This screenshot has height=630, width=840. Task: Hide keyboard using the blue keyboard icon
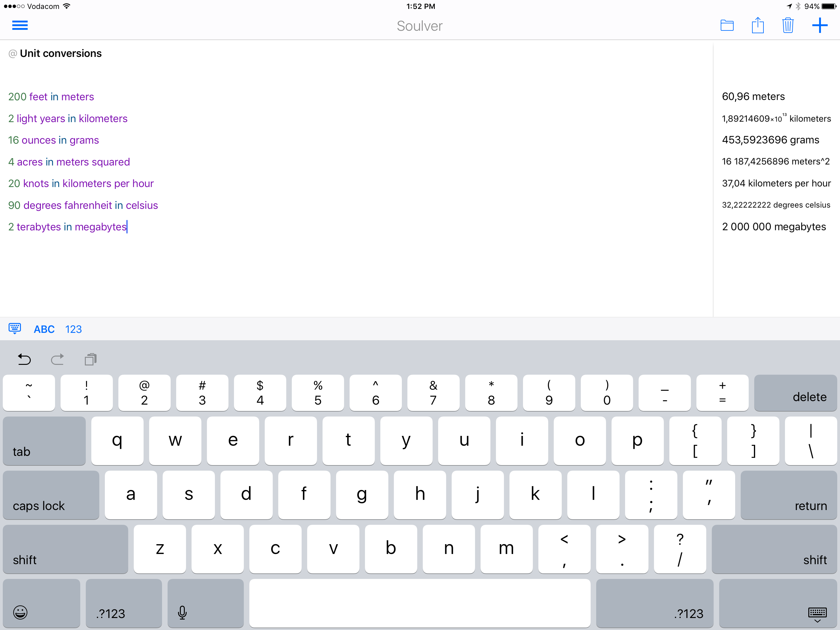point(15,328)
